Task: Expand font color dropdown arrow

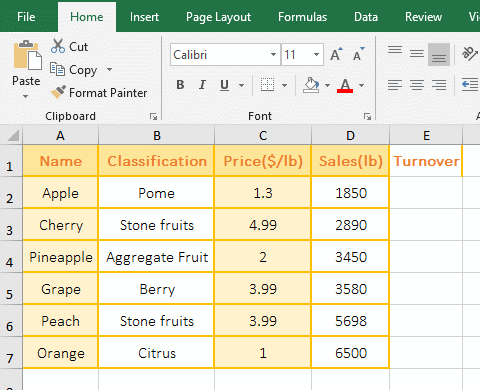Action: [x=361, y=85]
